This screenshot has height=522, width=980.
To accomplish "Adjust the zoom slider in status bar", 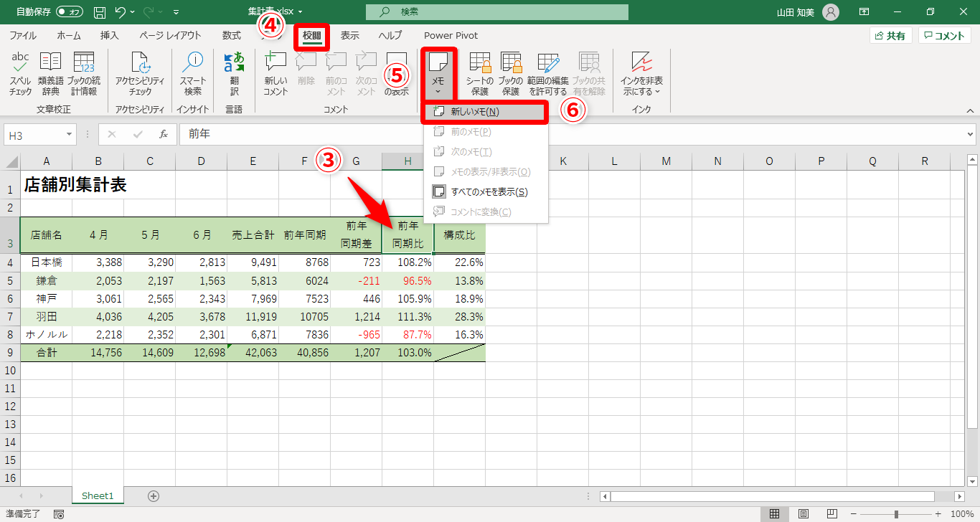I will coord(897,514).
